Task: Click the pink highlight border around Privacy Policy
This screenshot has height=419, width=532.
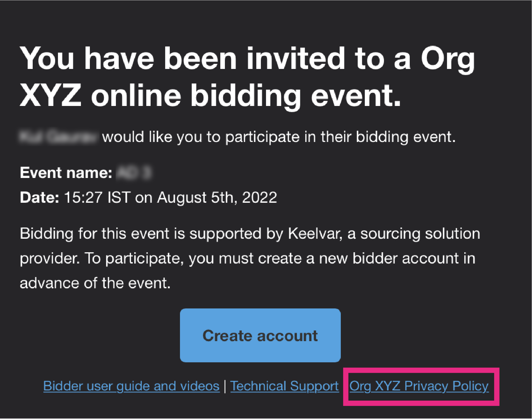Action: point(421,370)
